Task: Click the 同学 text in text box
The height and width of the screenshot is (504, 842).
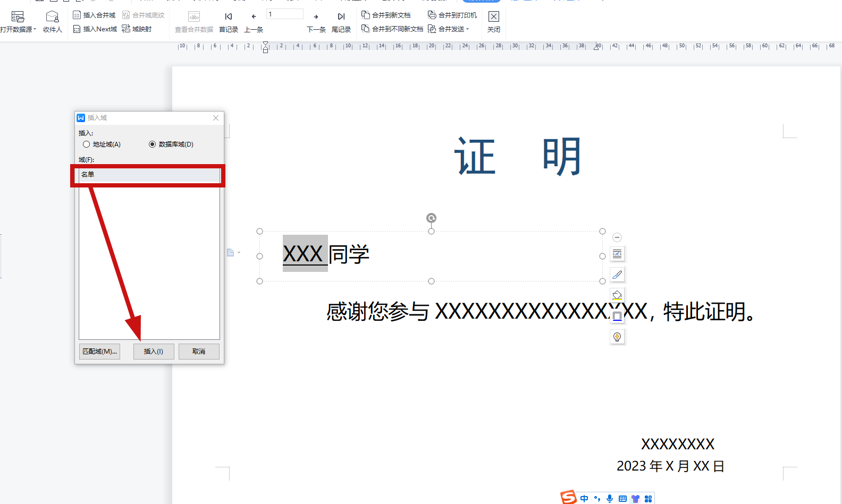Action: coord(349,254)
